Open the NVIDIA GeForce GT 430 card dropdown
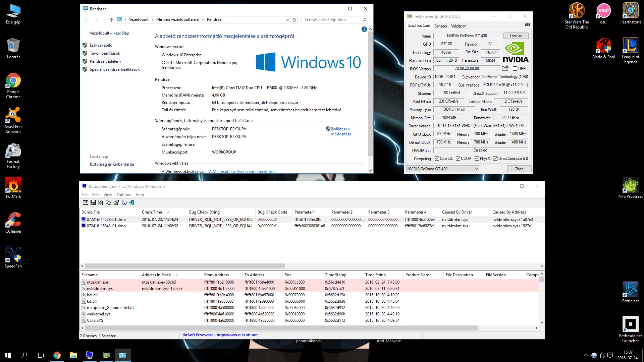This screenshot has width=644, height=362. [x=476, y=169]
